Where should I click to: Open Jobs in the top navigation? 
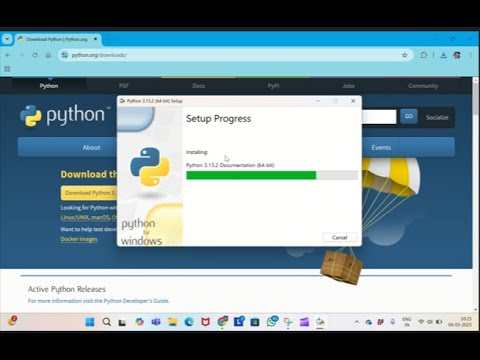tap(348, 86)
